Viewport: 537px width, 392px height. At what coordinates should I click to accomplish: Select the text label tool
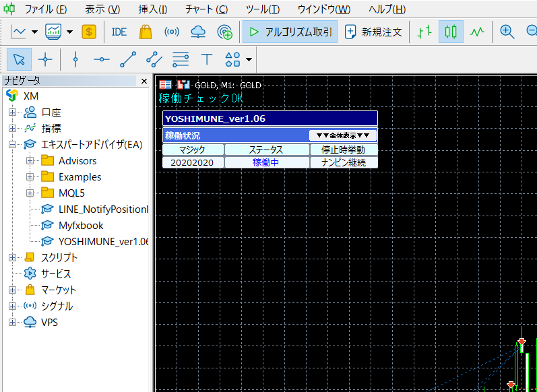[207, 59]
